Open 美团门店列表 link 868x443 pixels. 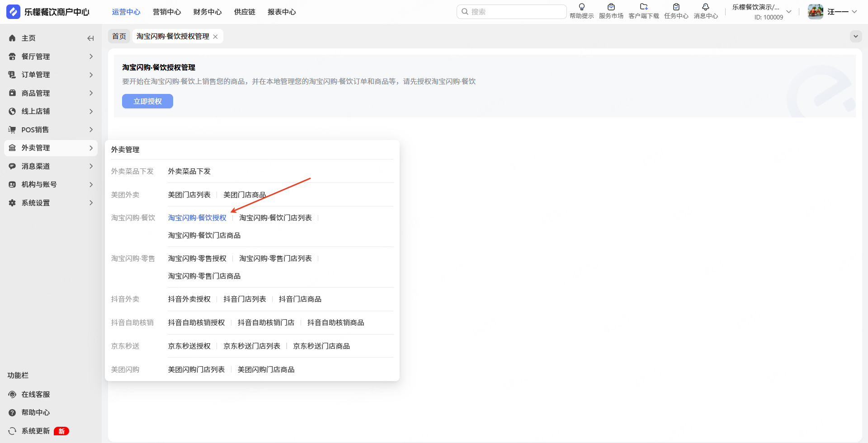click(x=189, y=195)
